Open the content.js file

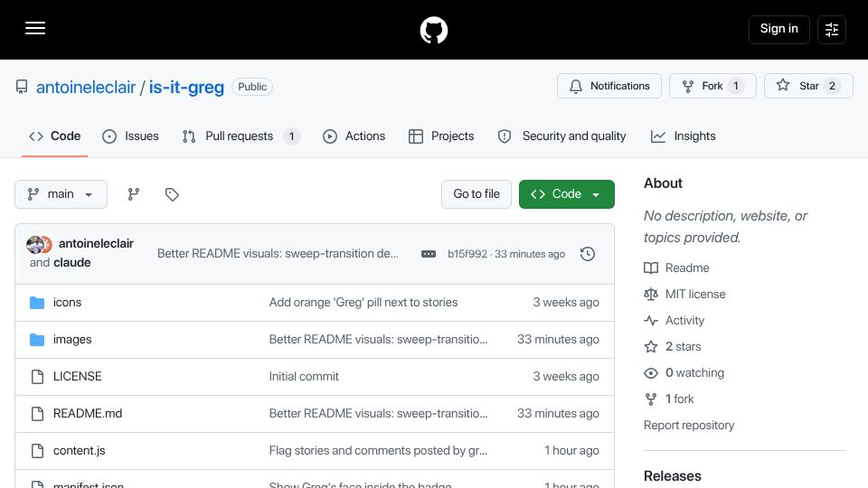(80, 450)
